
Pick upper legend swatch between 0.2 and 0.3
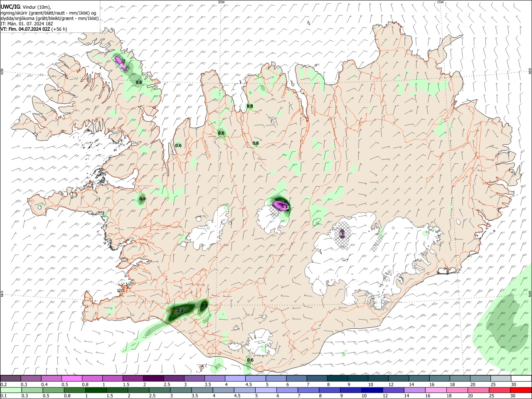click(10, 379)
